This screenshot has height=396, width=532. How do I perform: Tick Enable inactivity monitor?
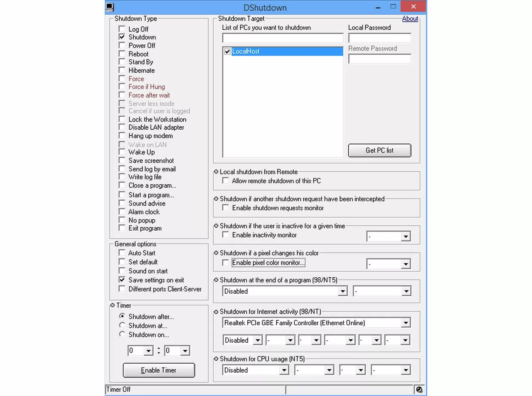point(225,235)
